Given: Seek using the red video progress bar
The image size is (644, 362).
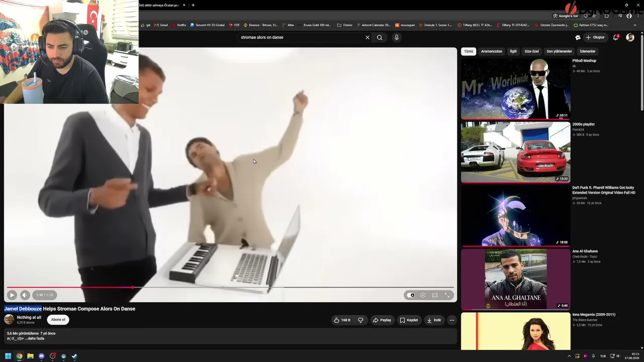Looking at the screenshot, I should [x=230, y=287].
